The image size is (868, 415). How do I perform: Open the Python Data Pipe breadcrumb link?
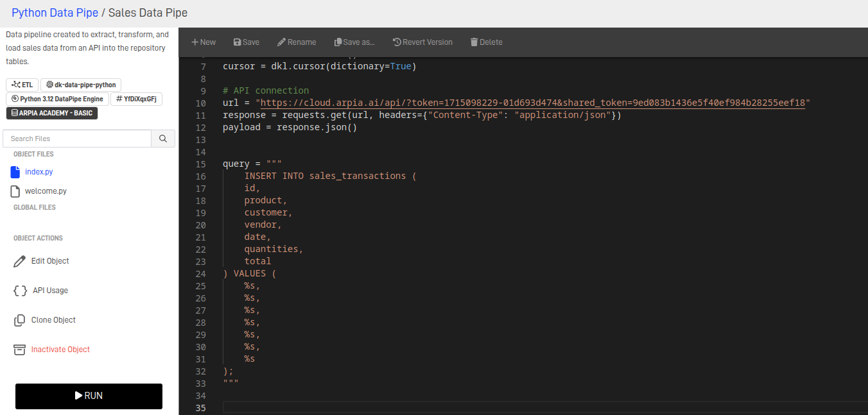(x=55, y=12)
